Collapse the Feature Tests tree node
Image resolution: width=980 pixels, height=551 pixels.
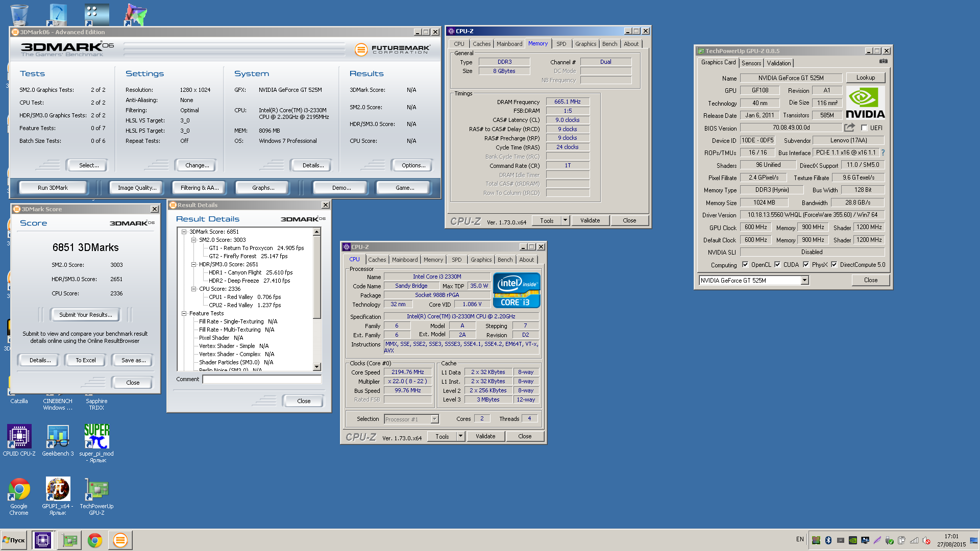184,313
